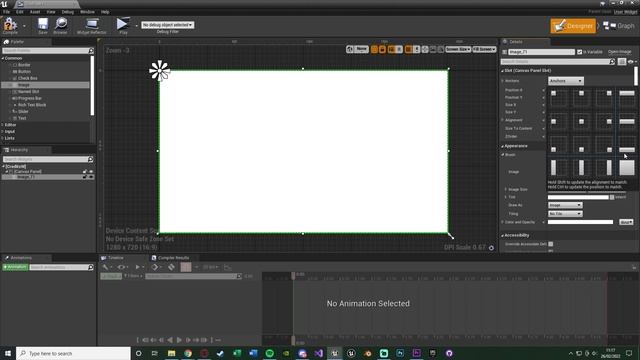Open the File menu

[x=6, y=12]
